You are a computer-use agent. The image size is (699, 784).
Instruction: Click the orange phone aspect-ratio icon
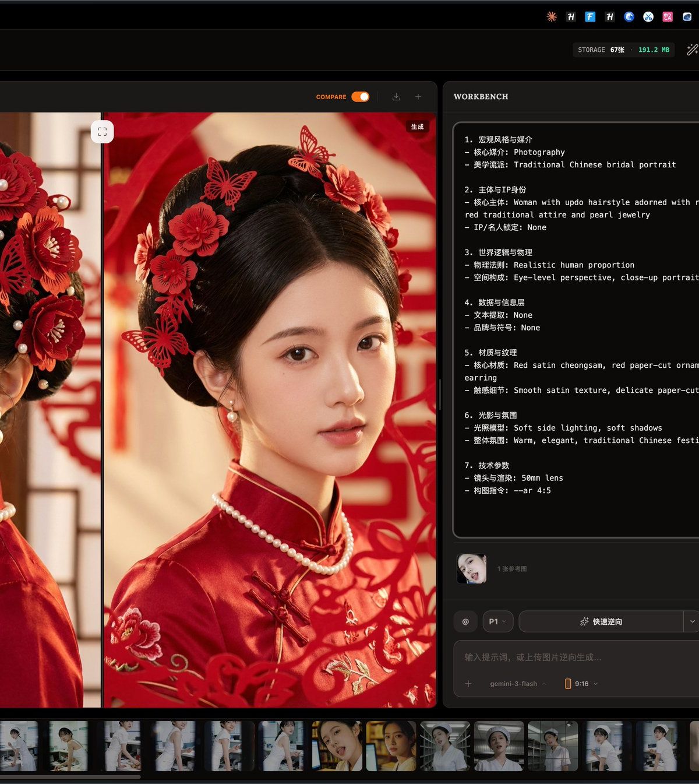(x=568, y=684)
